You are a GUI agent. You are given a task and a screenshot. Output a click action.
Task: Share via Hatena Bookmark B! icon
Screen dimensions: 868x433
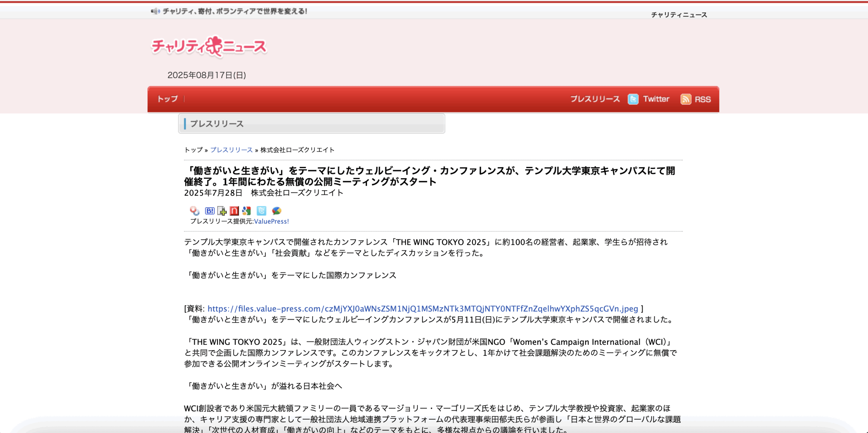pos(210,211)
